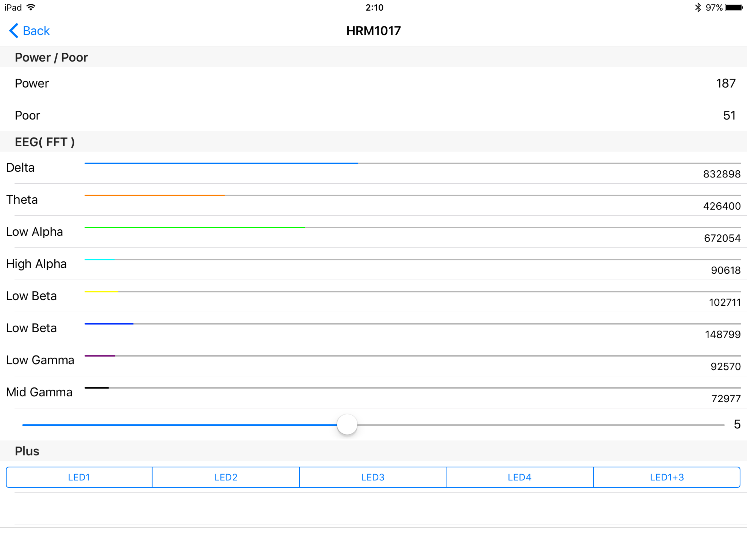Image resolution: width=747 pixels, height=560 pixels.
Task: Tap the battery icon in status bar
Action: tap(734, 7)
